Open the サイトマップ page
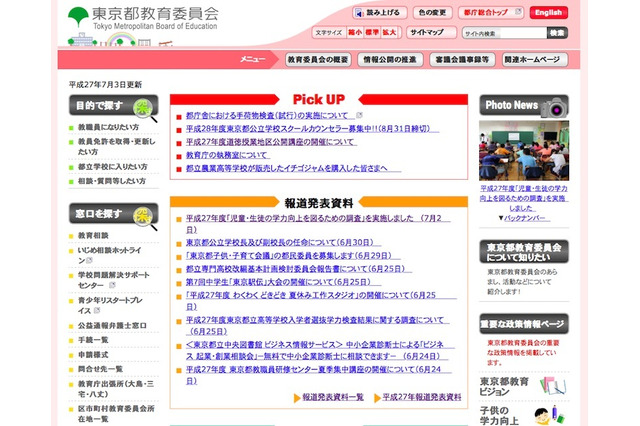 431,33
